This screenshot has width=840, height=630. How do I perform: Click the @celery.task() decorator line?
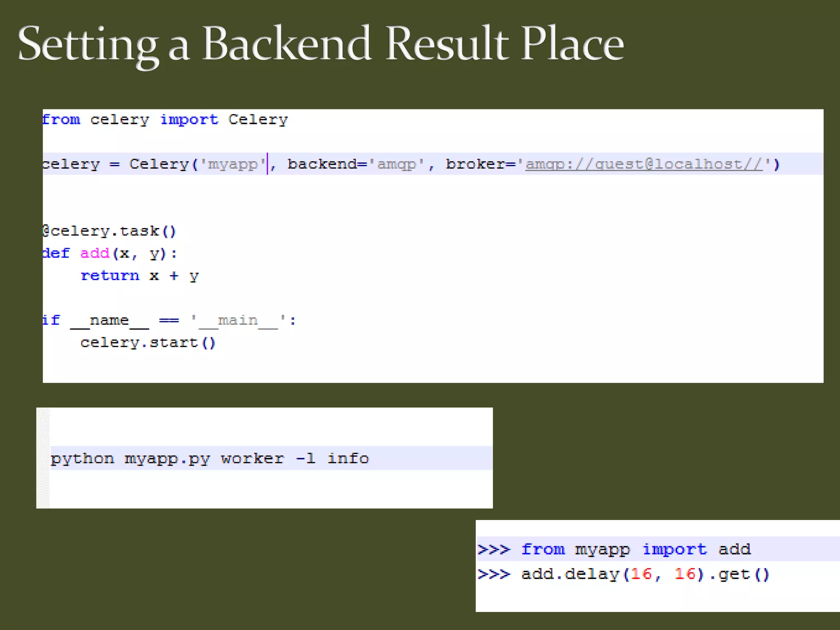(x=109, y=231)
